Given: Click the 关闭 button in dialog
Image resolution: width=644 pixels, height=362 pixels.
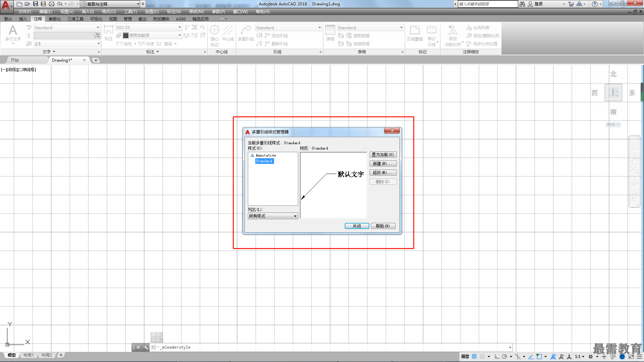Looking at the screenshot, I should coord(357,226).
